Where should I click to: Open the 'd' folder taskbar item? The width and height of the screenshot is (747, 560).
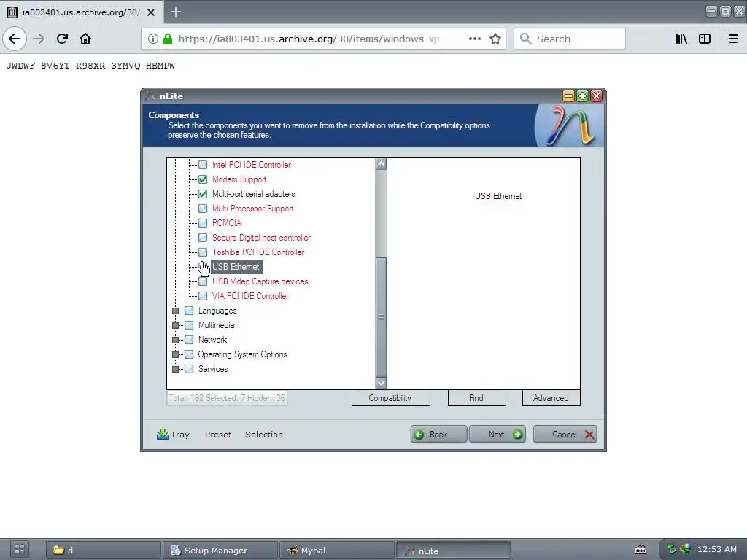coord(103,550)
